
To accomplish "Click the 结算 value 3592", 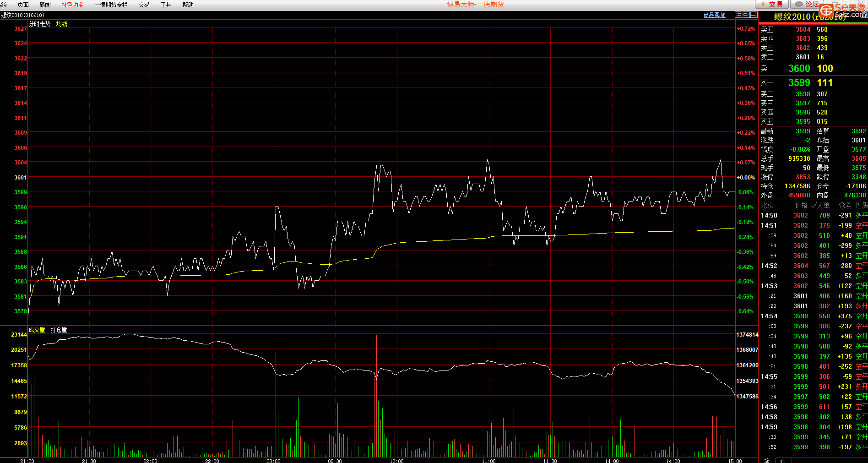I will [858, 131].
